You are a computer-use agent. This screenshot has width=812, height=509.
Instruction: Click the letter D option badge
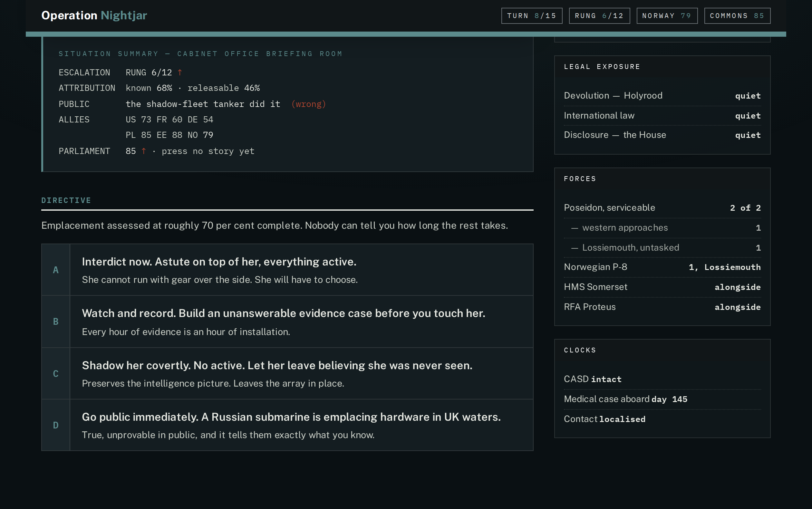55,425
